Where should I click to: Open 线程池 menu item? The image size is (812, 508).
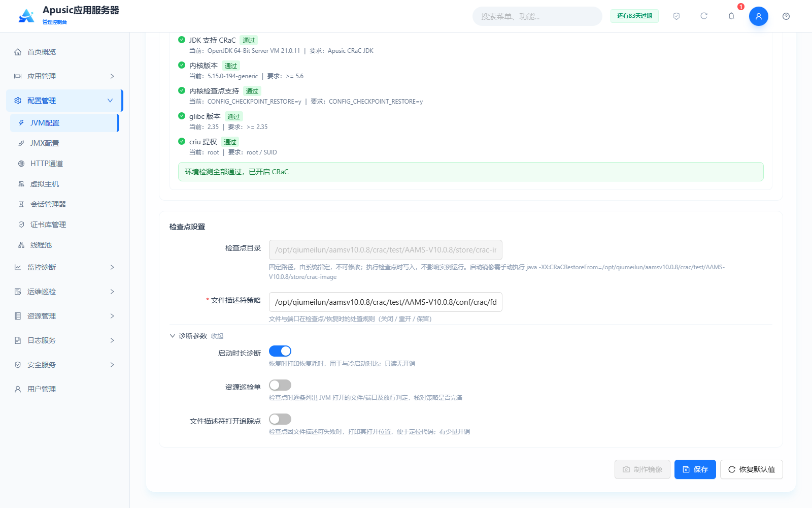[64, 245]
